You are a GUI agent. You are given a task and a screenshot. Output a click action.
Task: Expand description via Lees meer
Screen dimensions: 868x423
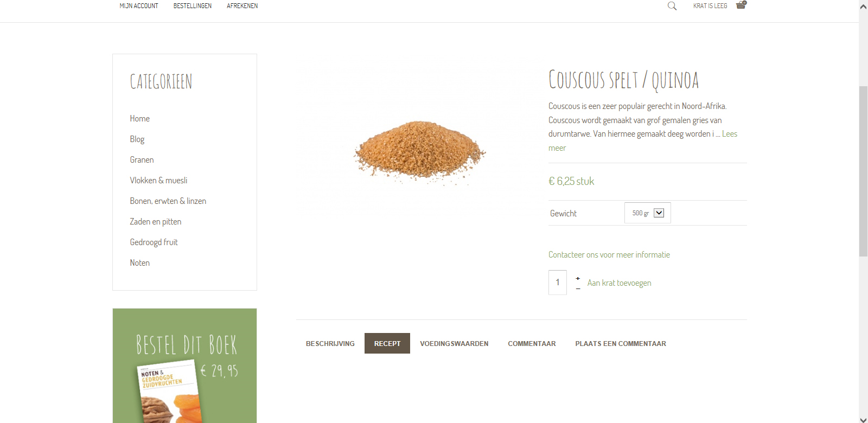[729, 134]
